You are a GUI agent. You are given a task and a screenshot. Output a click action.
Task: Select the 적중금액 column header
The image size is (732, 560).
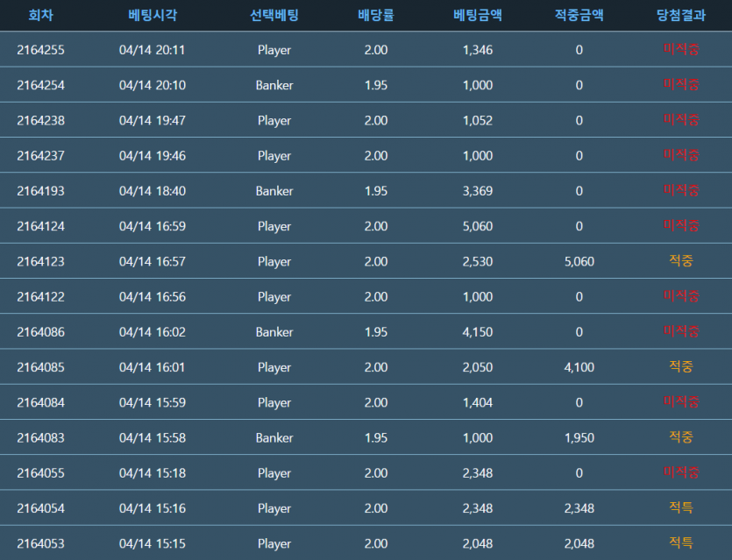[579, 15]
